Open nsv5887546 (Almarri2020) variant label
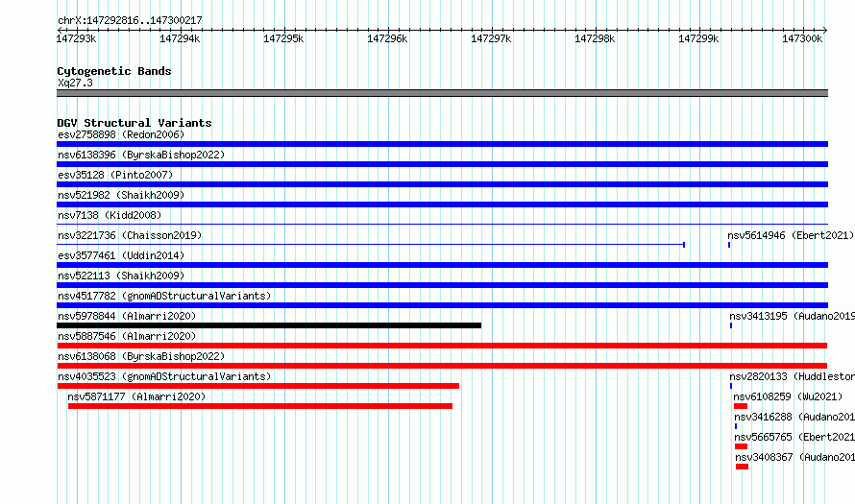Image resolution: width=855 pixels, height=504 pixels. click(127, 336)
